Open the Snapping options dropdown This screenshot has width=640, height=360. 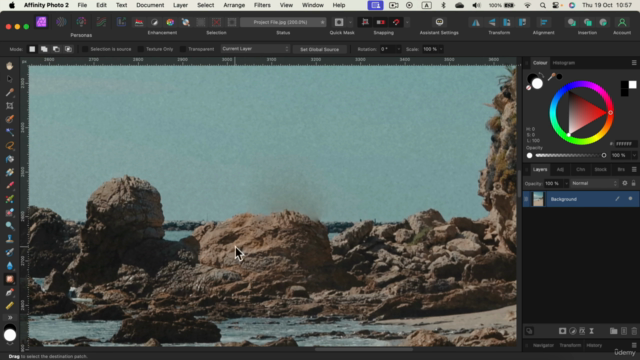[x=407, y=22]
